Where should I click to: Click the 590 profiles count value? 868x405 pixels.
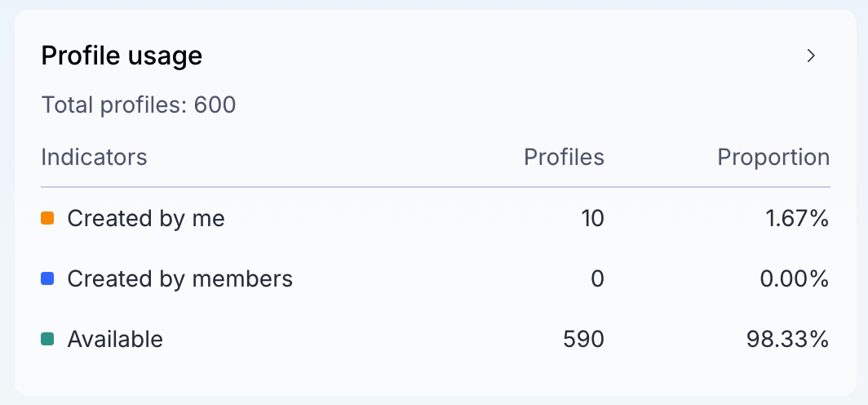click(x=583, y=339)
